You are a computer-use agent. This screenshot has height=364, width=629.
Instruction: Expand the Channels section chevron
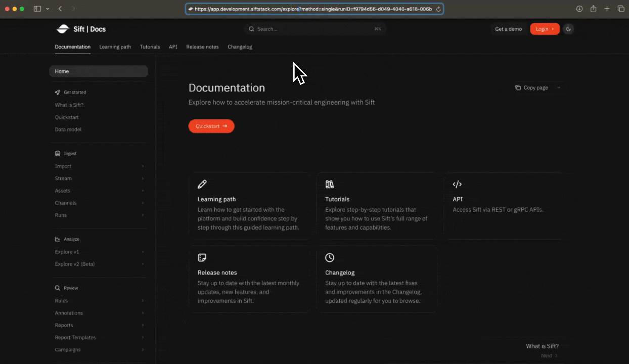[143, 203]
